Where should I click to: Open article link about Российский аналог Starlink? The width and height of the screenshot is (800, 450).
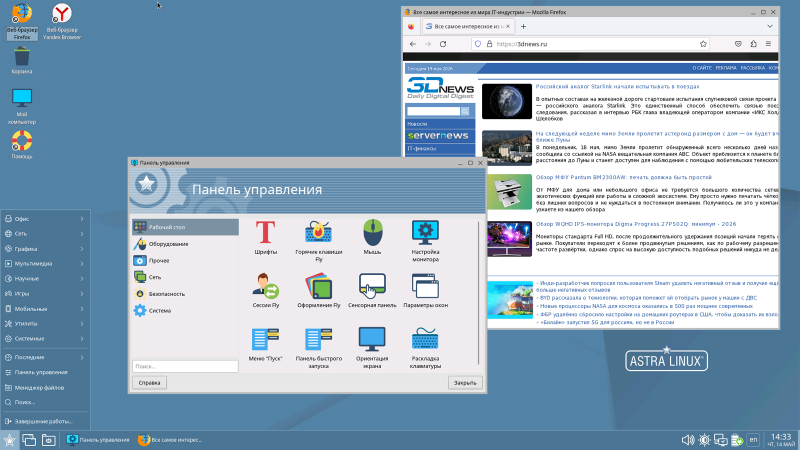(617, 87)
